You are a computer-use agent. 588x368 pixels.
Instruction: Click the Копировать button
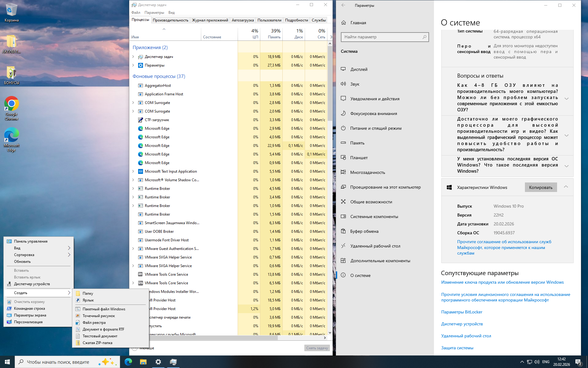[x=541, y=187]
